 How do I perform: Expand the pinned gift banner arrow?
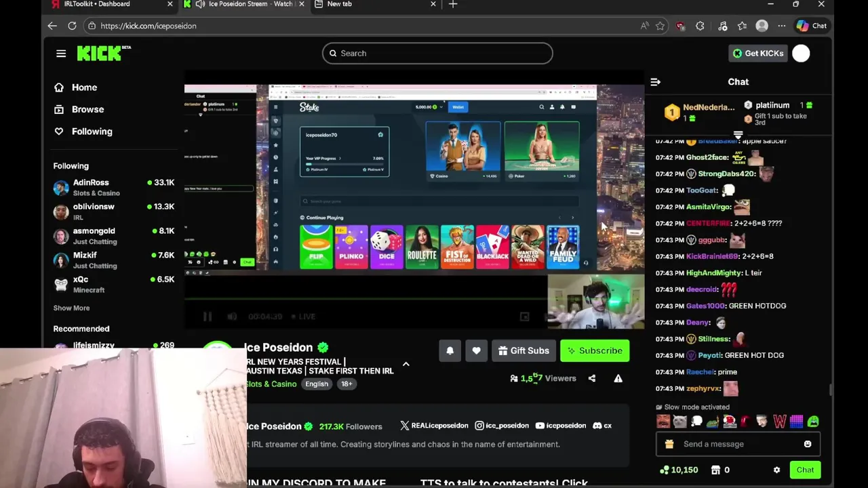pyautogui.click(x=738, y=136)
